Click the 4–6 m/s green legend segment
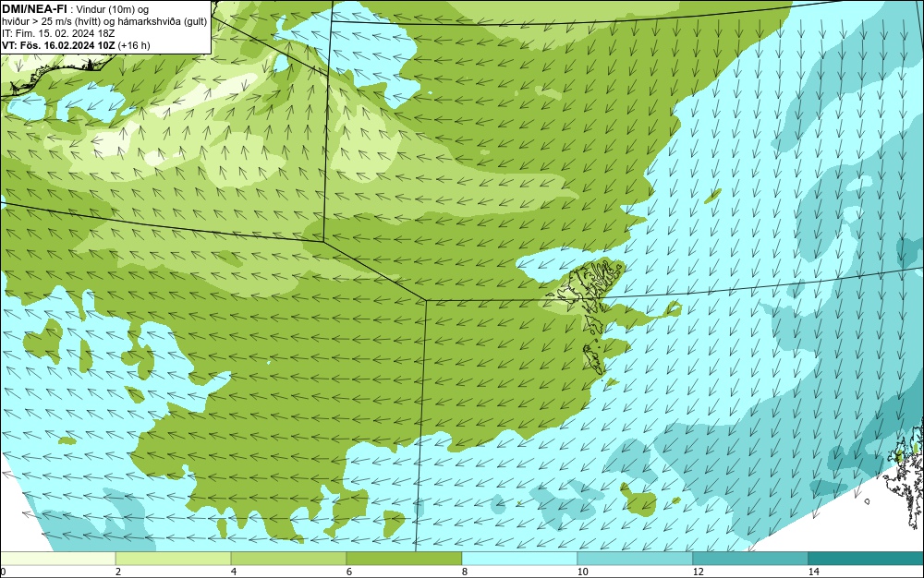Screen dimensions: 924x578 288,559
